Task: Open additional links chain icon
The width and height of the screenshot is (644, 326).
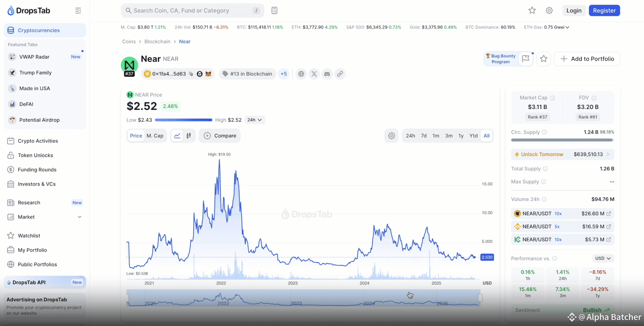Action: pyautogui.click(x=340, y=74)
